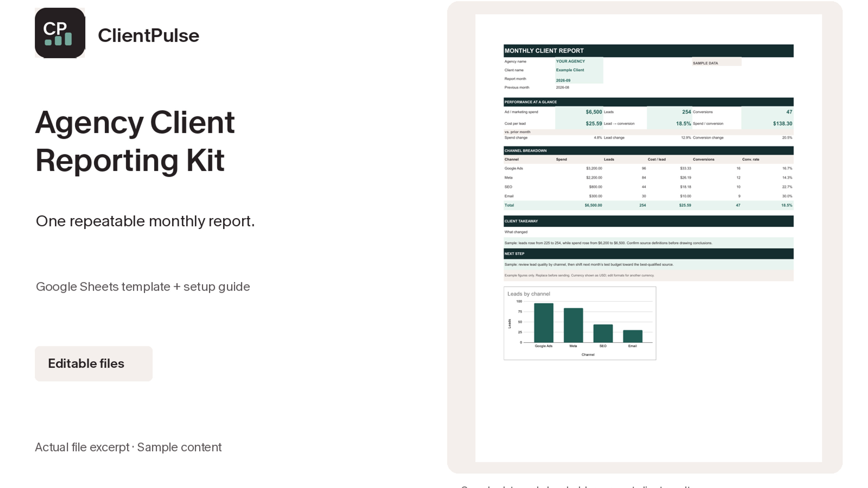Click the Google Ads bar in chart
This screenshot has width=868, height=488.
pyautogui.click(x=544, y=323)
